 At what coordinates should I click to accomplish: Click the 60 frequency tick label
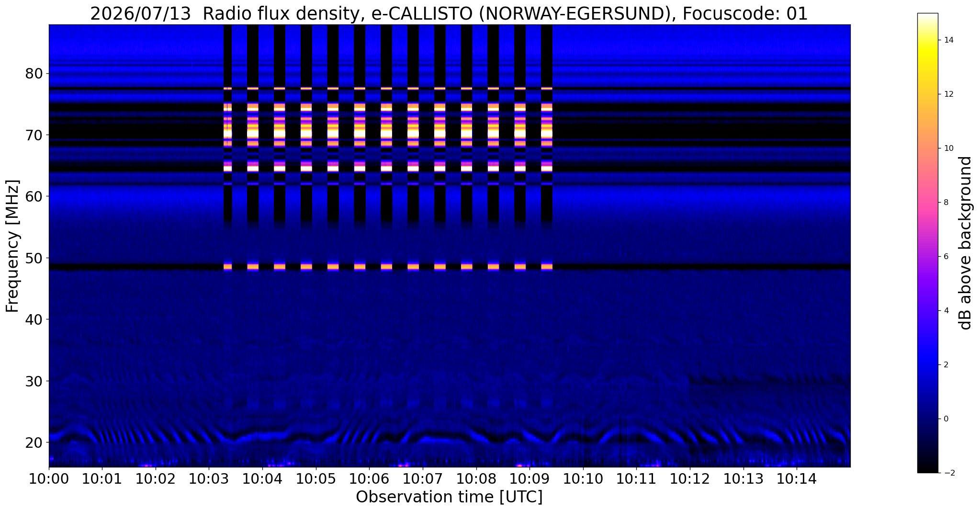(x=34, y=196)
